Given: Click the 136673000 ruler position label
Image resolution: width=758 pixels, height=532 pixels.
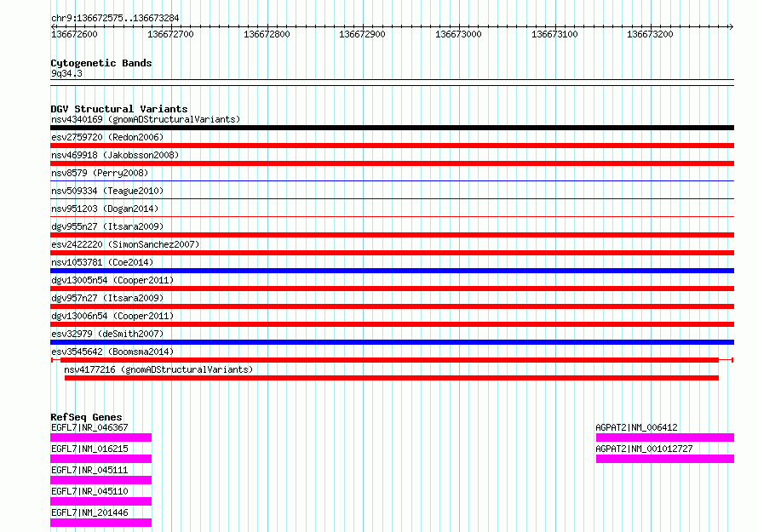Looking at the screenshot, I should click(458, 34).
